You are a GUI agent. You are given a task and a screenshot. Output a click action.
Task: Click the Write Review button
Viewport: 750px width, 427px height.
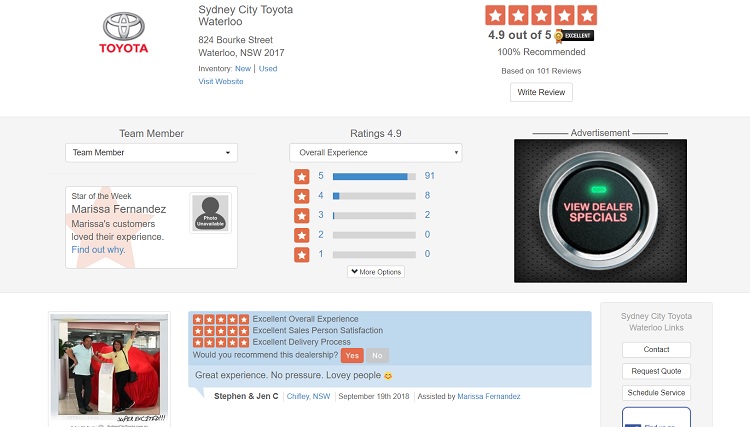point(541,92)
